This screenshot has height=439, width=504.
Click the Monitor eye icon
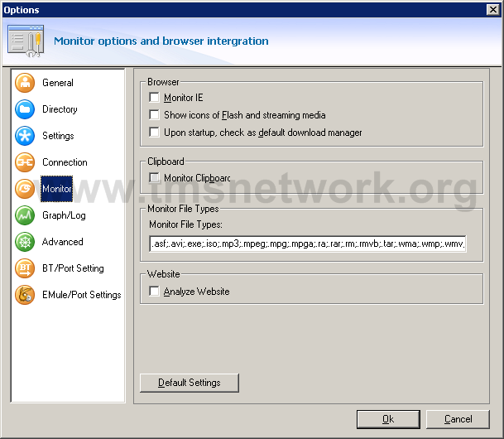click(25, 189)
